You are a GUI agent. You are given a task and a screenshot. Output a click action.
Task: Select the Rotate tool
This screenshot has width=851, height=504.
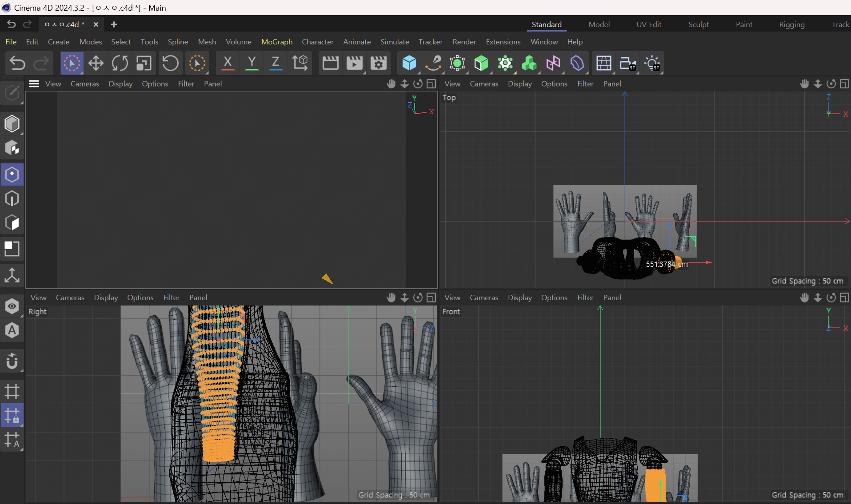(120, 63)
